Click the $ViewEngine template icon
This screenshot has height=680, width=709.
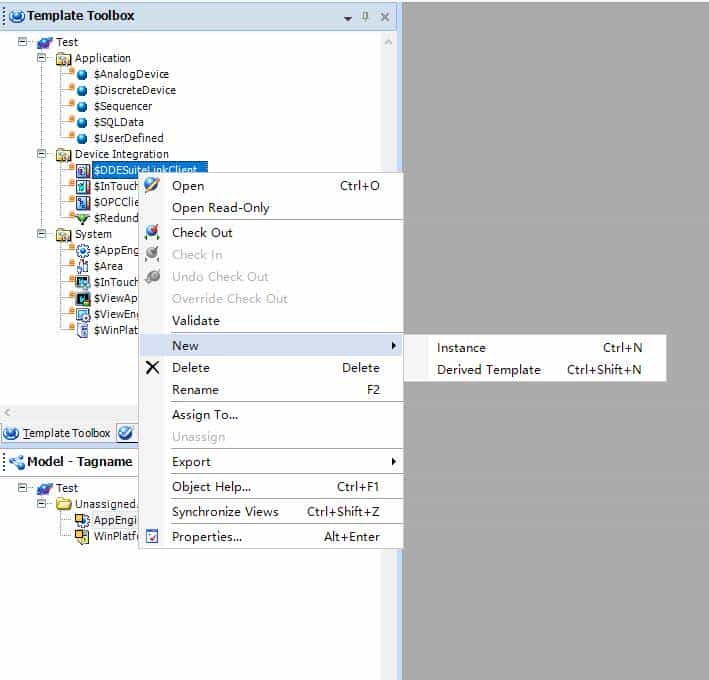click(83, 314)
